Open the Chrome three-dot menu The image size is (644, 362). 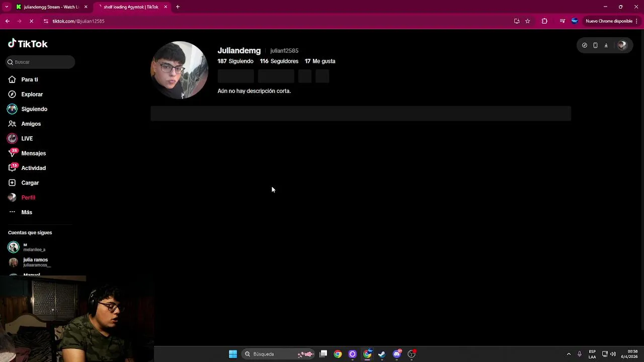click(x=637, y=21)
